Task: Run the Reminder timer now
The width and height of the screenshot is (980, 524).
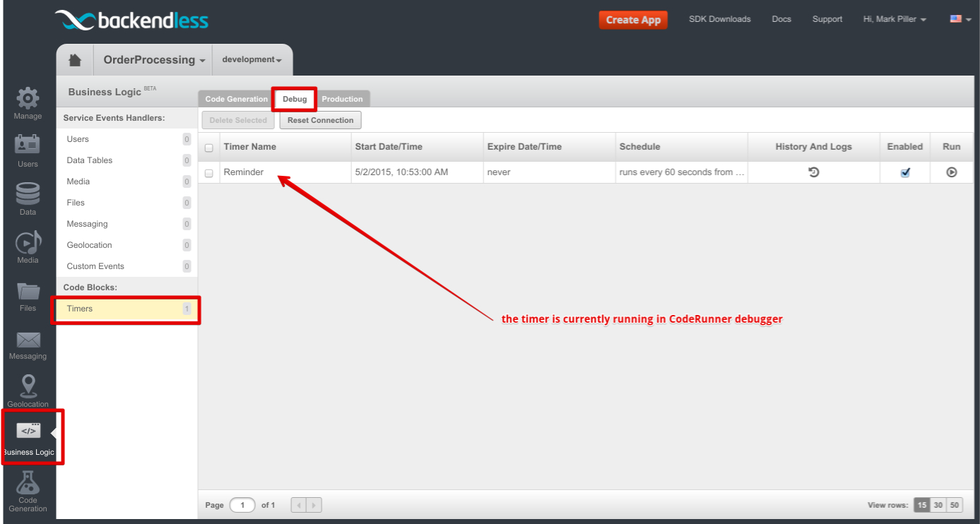Action: [x=952, y=172]
